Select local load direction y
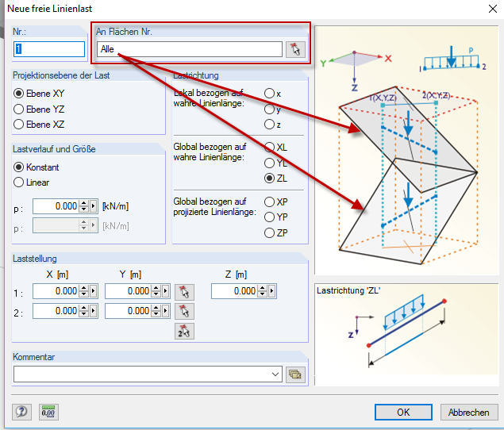Screen dimensions: 504x430 click(272, 109)
